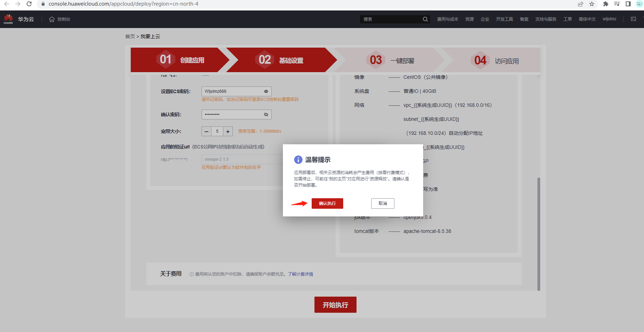
Task: Reload the browser page
Action: pos(29,4)
